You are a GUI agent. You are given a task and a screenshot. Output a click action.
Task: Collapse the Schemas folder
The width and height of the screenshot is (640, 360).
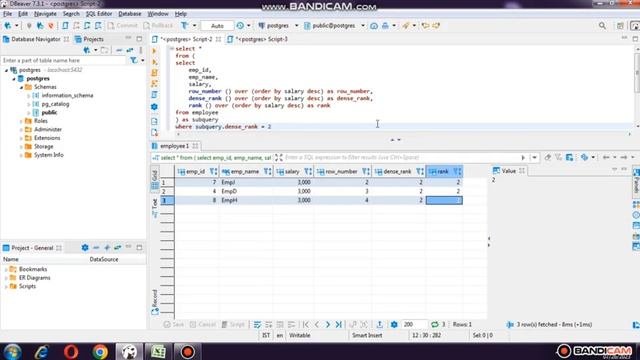[x=21, y=87]
